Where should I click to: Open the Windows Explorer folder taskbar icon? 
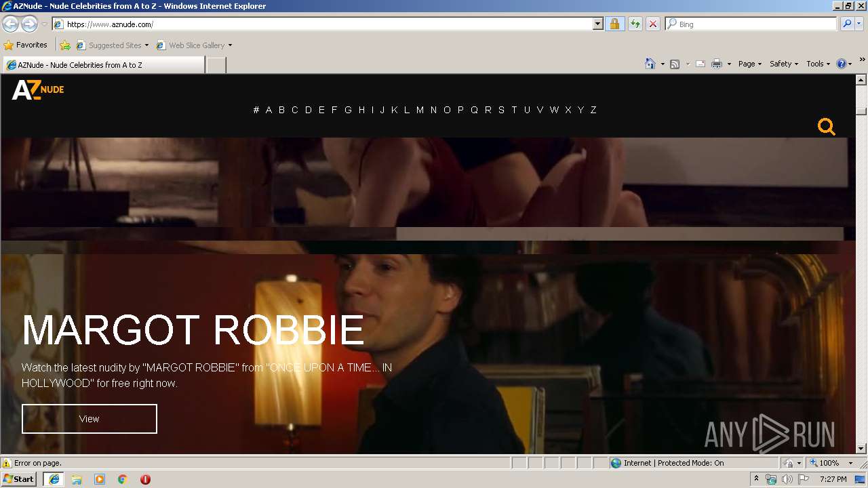pyautogui.click(x=77, y=479)
